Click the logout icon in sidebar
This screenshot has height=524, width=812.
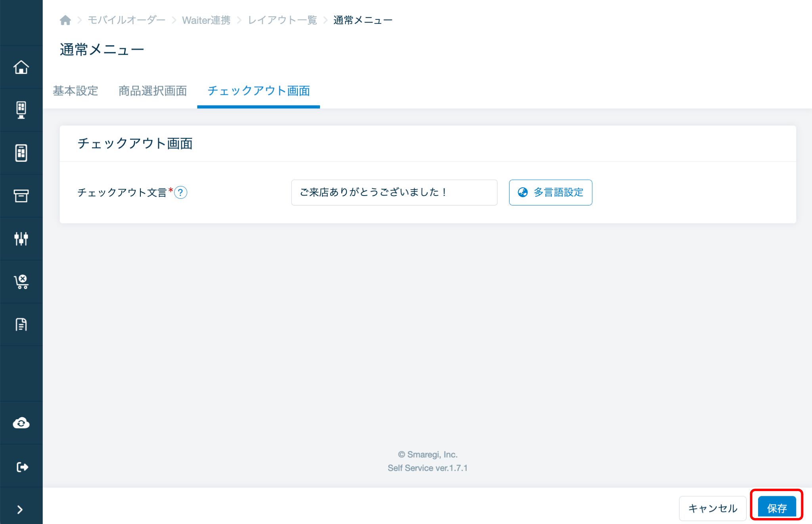pos(21,466)
